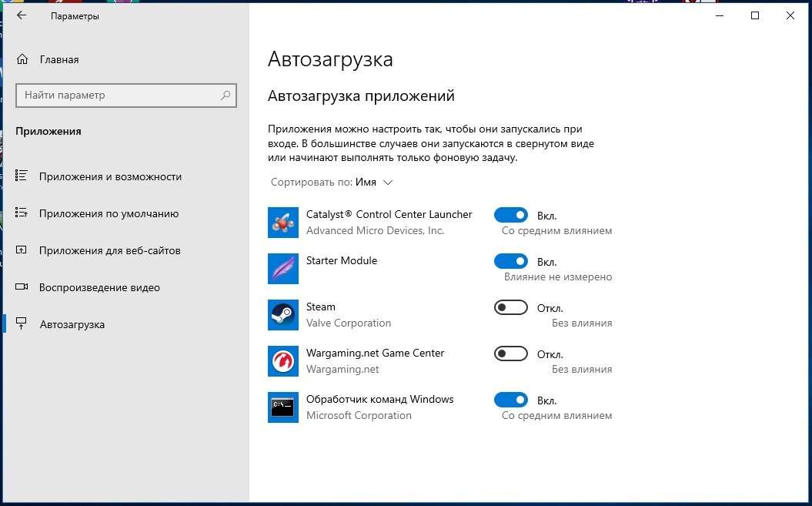
Task: Click the Microsoft Corporation publisher text
Action: pos(359,415)
